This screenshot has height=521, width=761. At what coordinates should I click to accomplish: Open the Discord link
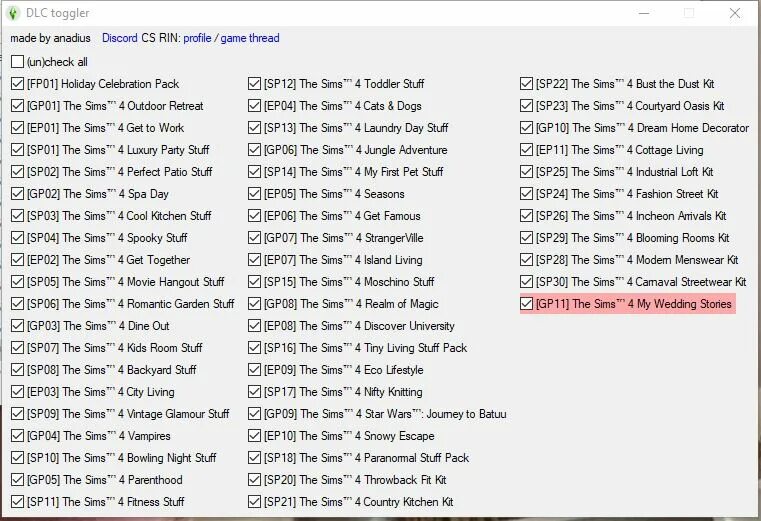[x=119, y=38]
